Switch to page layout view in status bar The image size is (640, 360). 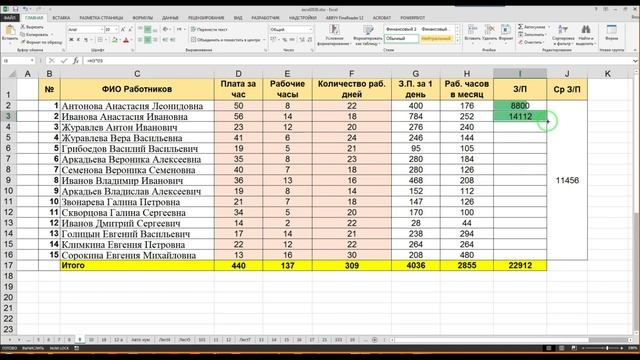tap(562, 348)
